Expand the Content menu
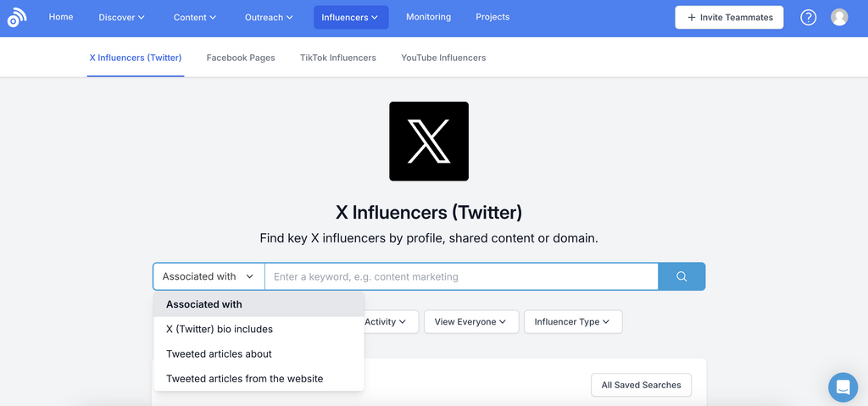Viewport: 868px width, 406px height. (194, 17)
